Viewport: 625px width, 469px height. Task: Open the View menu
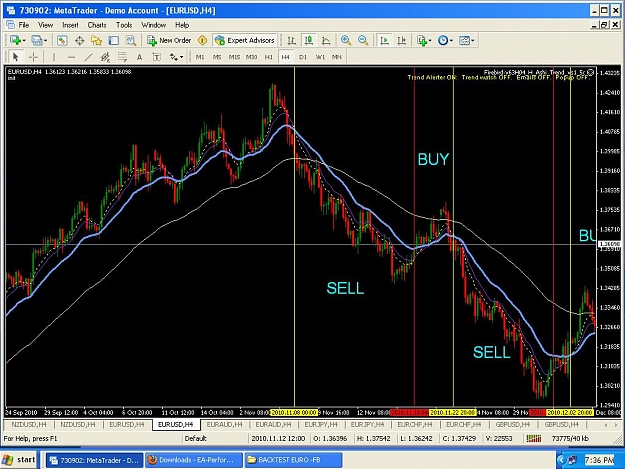click(45, 25)
